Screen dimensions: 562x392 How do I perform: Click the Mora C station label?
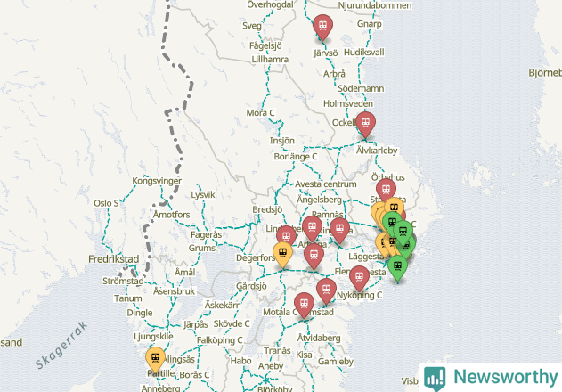[260, 112]
